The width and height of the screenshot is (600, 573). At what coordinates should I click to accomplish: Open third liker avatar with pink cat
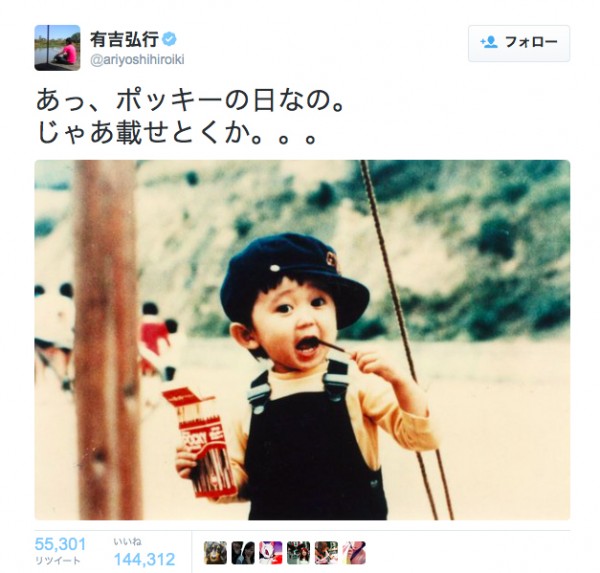[271, 553]
